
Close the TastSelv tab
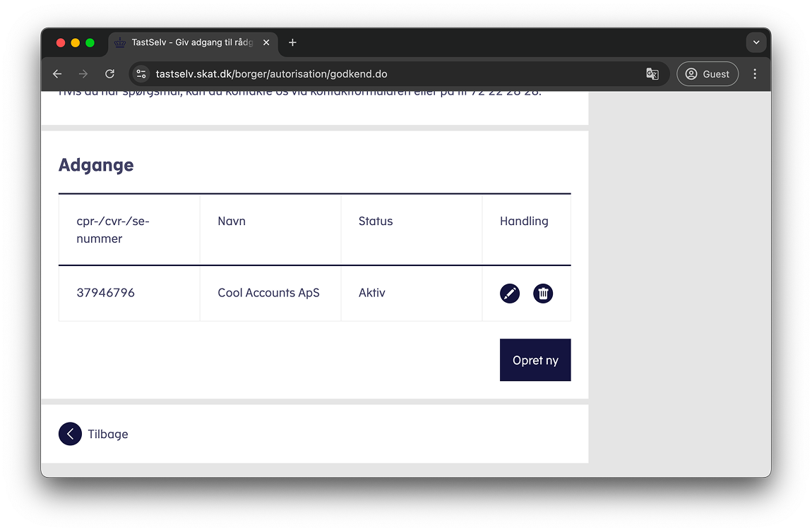(x=266, y=43)
